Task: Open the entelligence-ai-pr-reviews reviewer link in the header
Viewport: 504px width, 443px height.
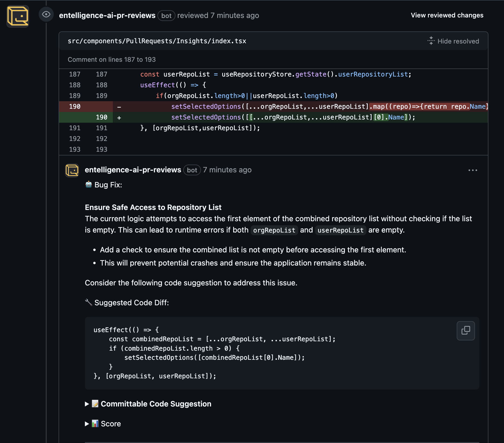Action: (107, 16)
